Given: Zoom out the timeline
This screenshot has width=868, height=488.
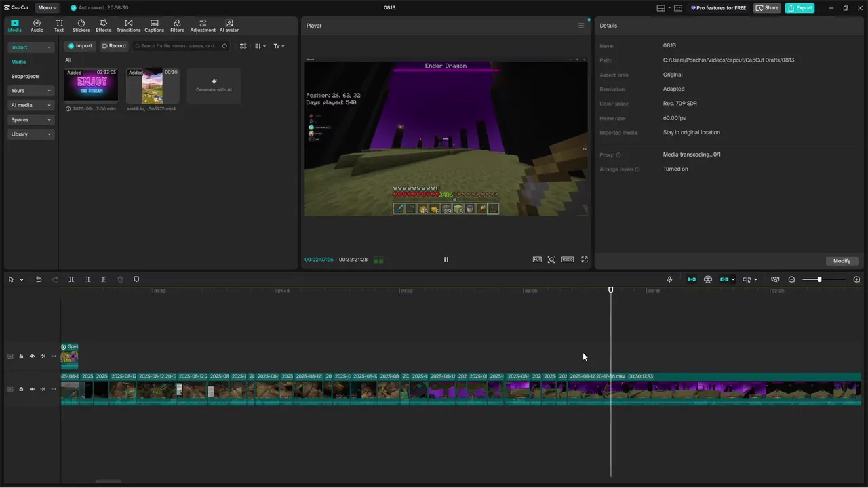Looking at the screenshot, I should (x=791, y=279).
